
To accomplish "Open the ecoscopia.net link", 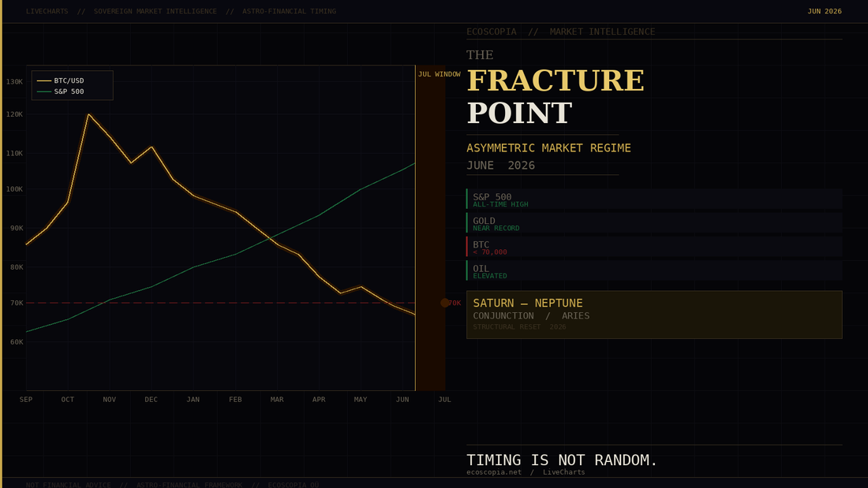I will click(x=494, y=472).
